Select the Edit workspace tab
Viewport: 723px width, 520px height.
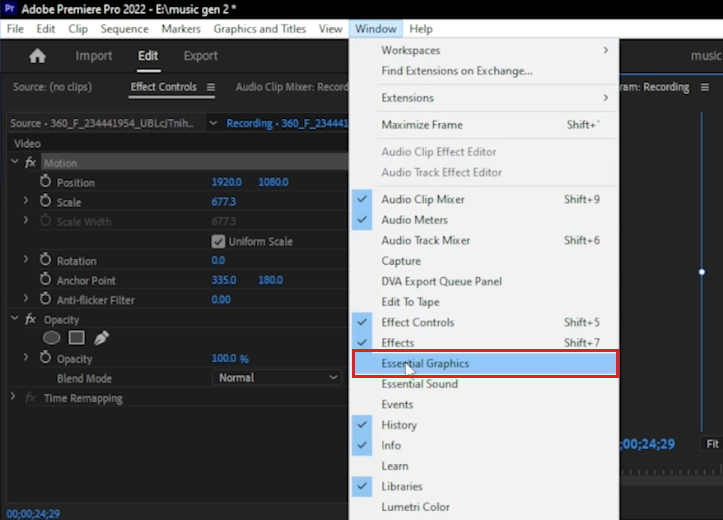click(148, 56)
